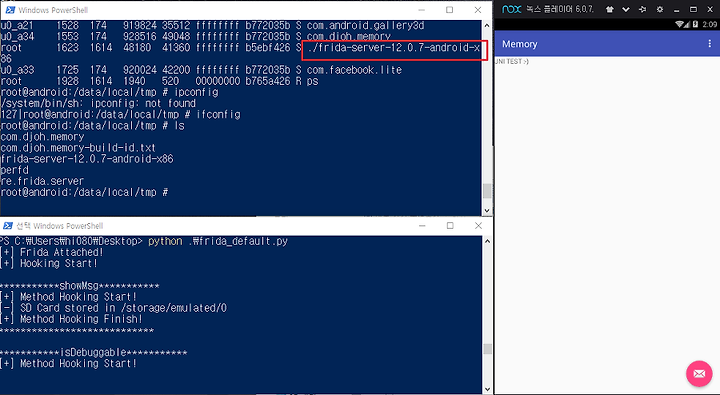Click 'com.facebook.lite' process name
This screenshot has height=395, width=720.
point(354,70)
